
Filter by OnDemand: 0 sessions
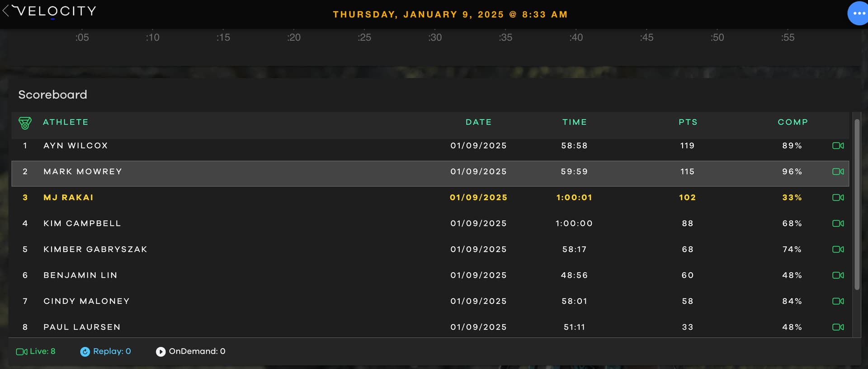[x=190, y=351]
